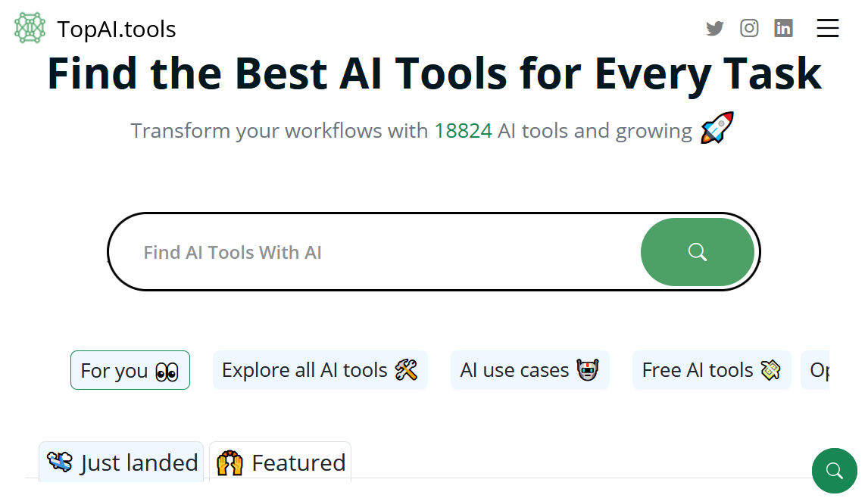The width and height of the screenshot is (868, 498).
Task: Open the Instagram icon link
Action: [749, 28]
